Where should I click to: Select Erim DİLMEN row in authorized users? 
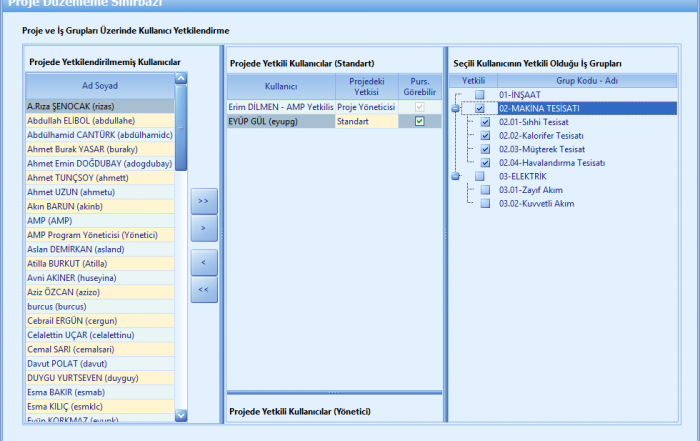(279, 106)
